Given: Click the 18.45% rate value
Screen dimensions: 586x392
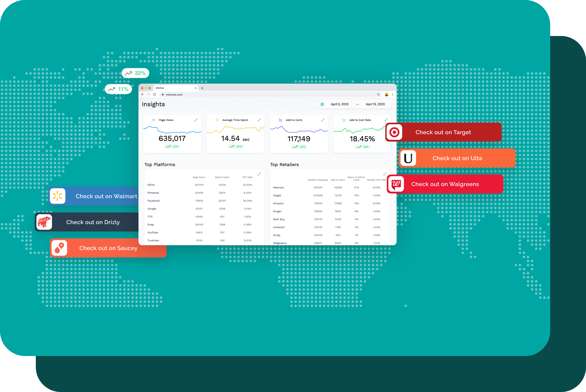Looking at the screenshot, I should (x=362, y=139).
